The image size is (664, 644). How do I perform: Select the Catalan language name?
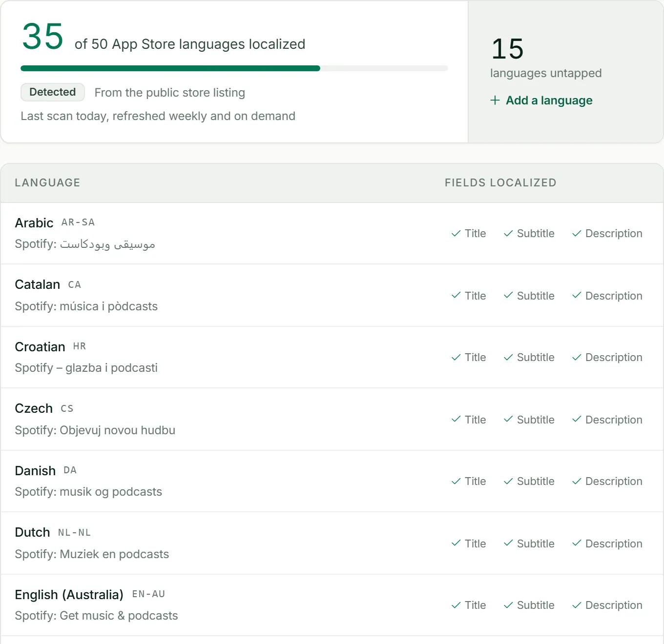point(38,284)
